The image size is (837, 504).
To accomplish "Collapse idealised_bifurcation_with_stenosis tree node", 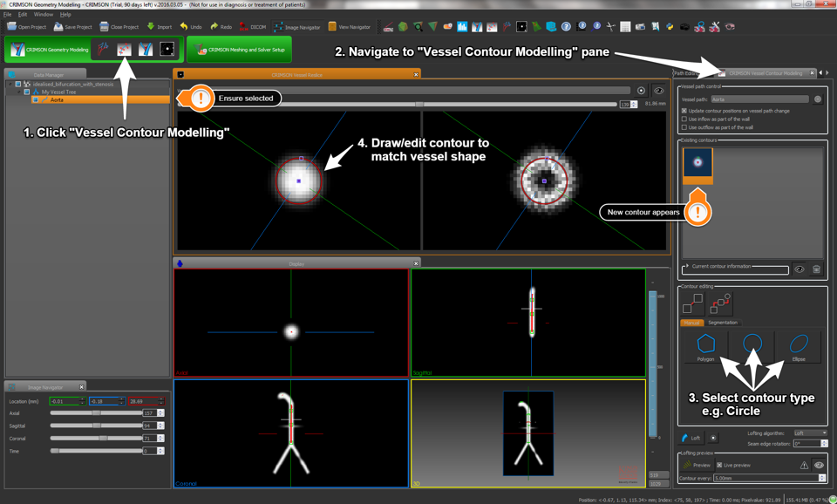I will [x=11, y=85].
